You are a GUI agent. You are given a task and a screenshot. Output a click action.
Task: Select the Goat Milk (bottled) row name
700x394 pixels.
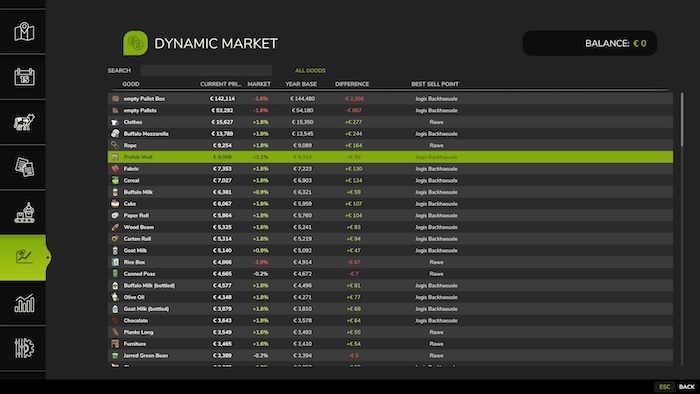146,309
